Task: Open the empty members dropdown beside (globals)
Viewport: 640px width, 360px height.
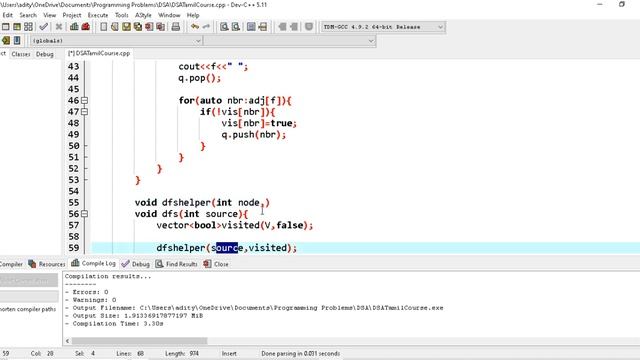Action: pos(289,41)
